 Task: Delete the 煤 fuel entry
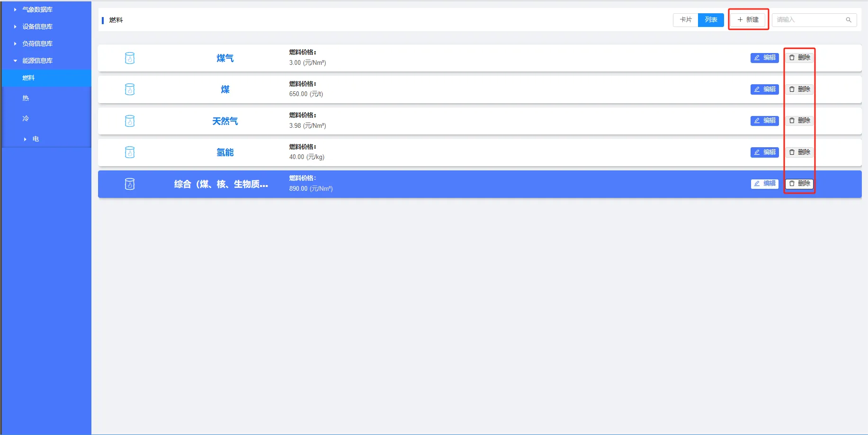[x=800, y=89]
